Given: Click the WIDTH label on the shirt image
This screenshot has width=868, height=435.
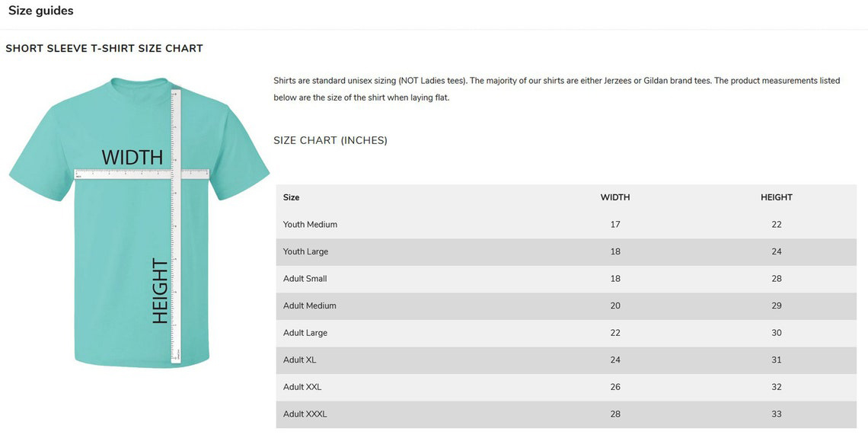Looking at the screenshot, I should [132, 158].
